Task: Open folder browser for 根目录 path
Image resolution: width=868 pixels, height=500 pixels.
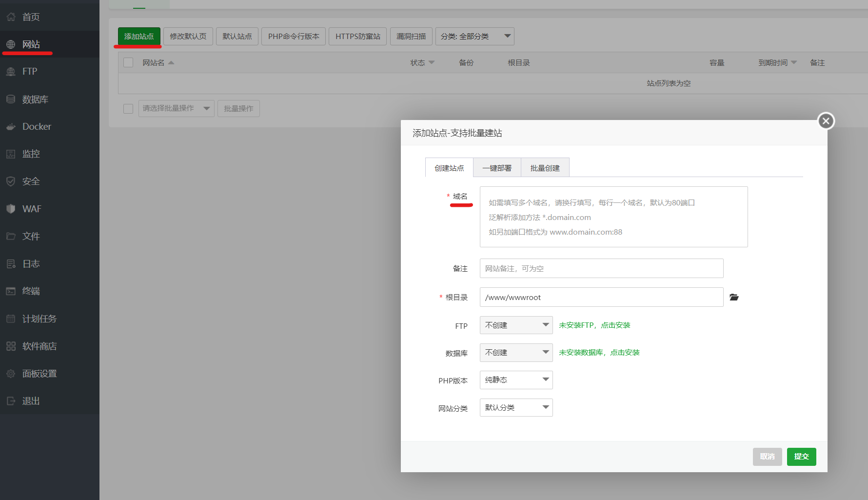Action: [x=734, y=297]
